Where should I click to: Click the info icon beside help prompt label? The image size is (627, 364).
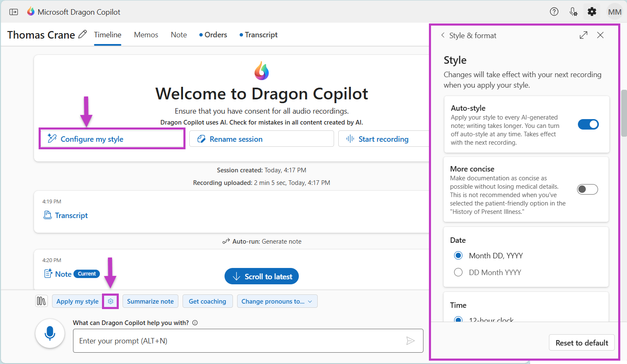[195, 323]
